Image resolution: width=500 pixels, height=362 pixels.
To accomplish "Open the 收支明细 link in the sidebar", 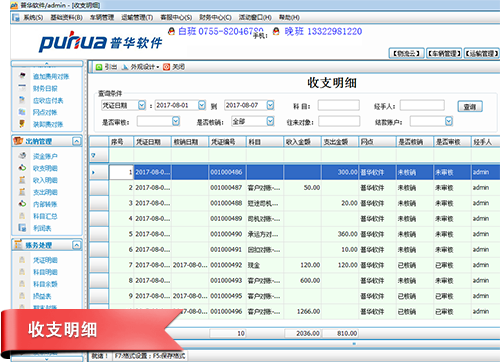I will 45,168.
